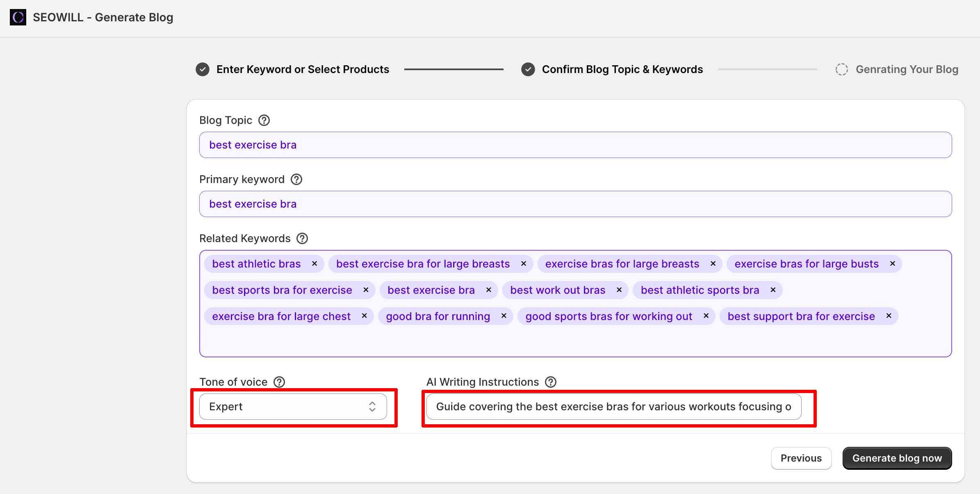Click the progress line between steps
Viewport: 980px width, 494px height.
pyautogui.click(x=454, y=69)
